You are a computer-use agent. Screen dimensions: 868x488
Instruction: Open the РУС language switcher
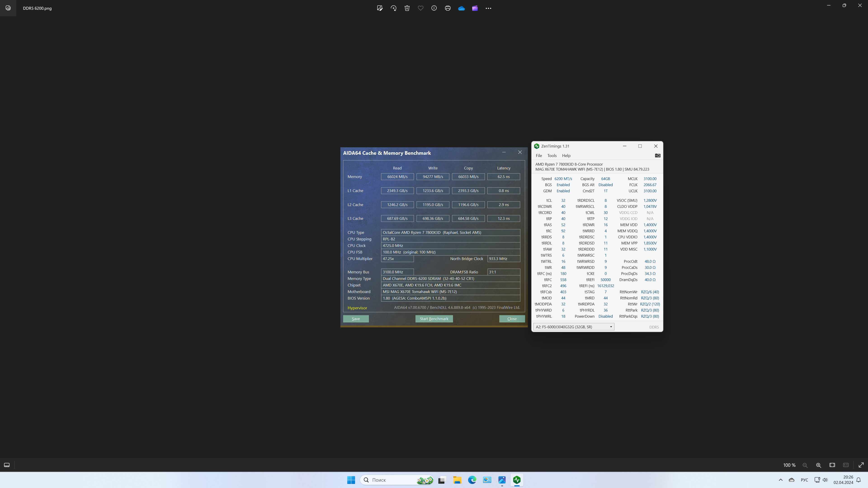tap(804, 480)
